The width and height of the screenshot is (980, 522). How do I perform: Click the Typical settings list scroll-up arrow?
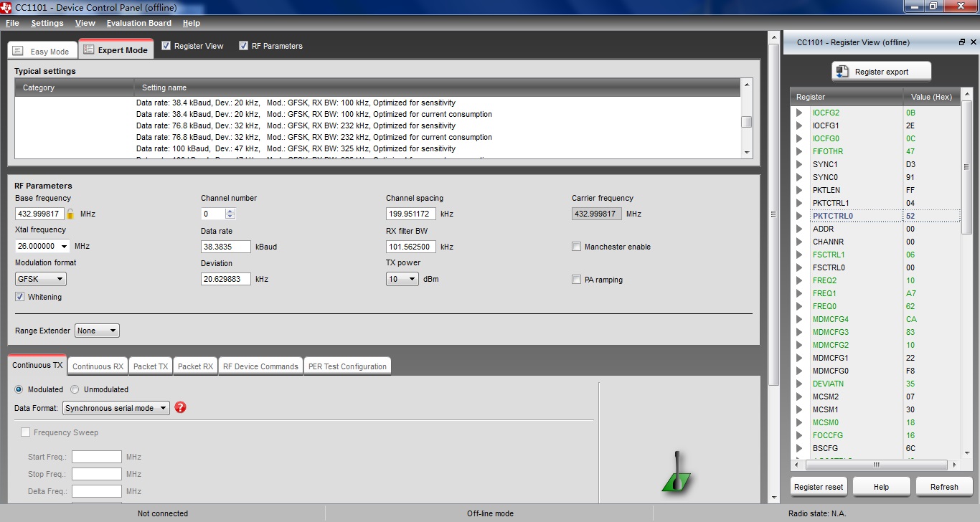(x=747, y=85)
